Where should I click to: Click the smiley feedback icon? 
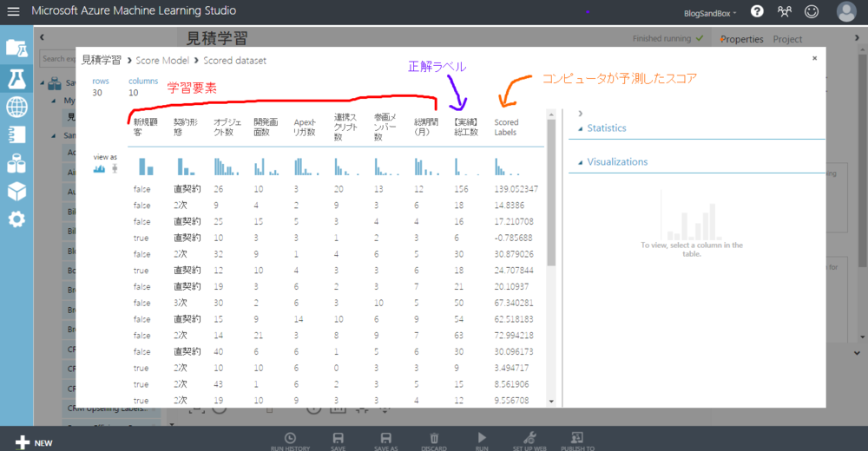click(x=812, y=12)
